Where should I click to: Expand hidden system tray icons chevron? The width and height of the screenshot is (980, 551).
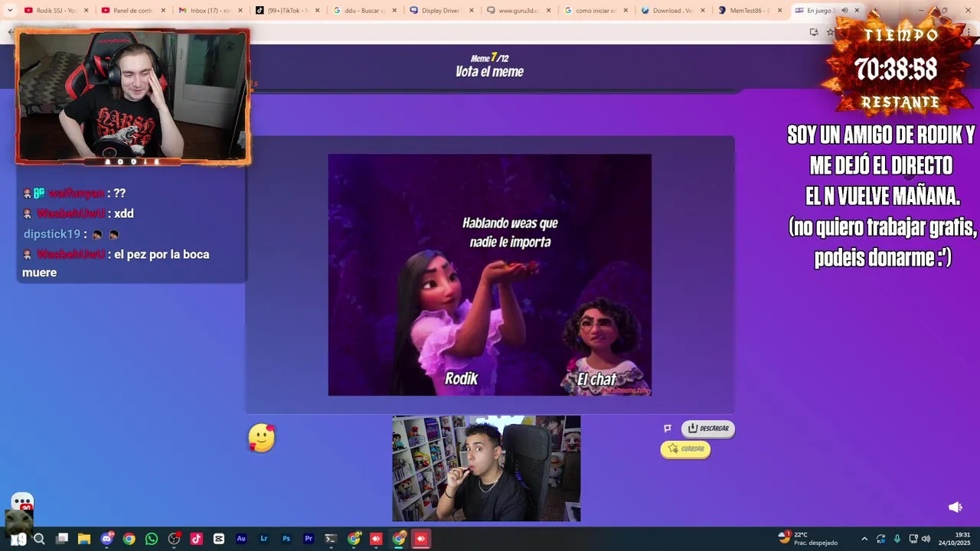click(x=864, y=539)
